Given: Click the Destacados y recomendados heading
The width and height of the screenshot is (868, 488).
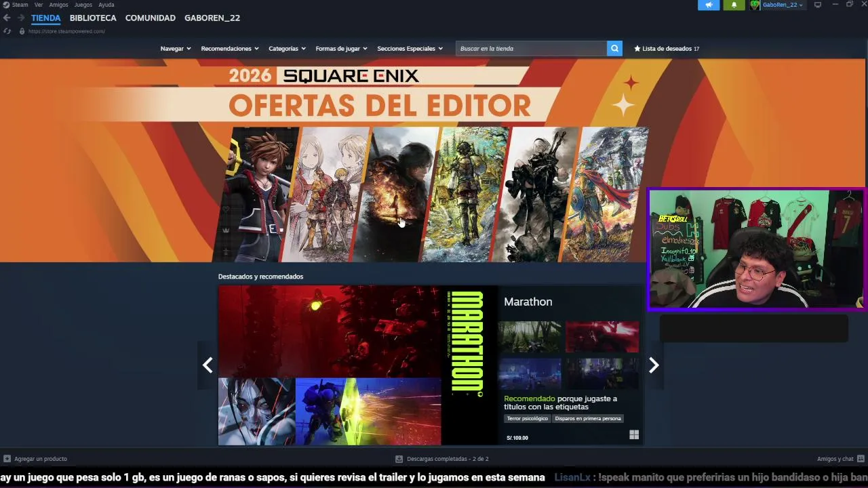Looking at the screenshot, I should 260,277.
